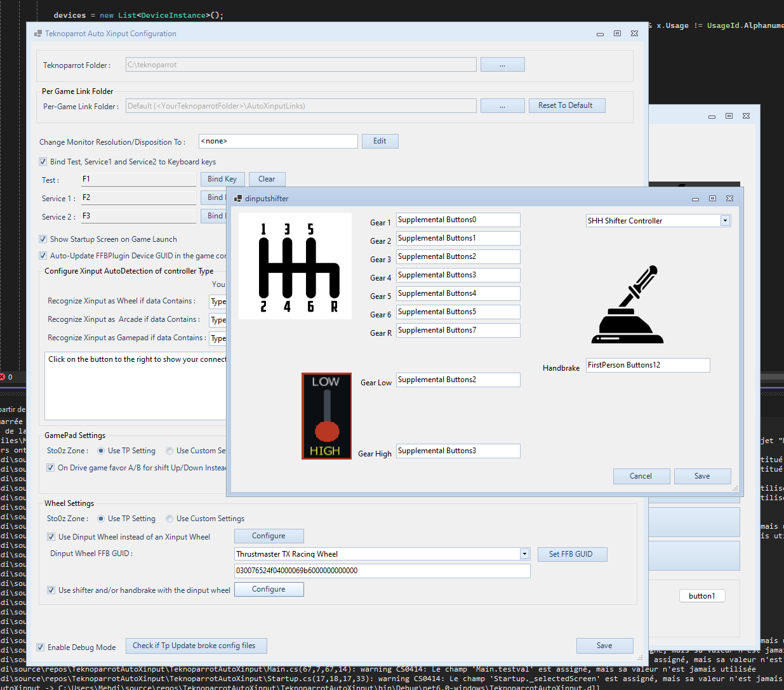
Task: Toggle Auto-Update FFBPlugin Device GUID checkbox
Action: pyautogui.click(x=43, y=256)
